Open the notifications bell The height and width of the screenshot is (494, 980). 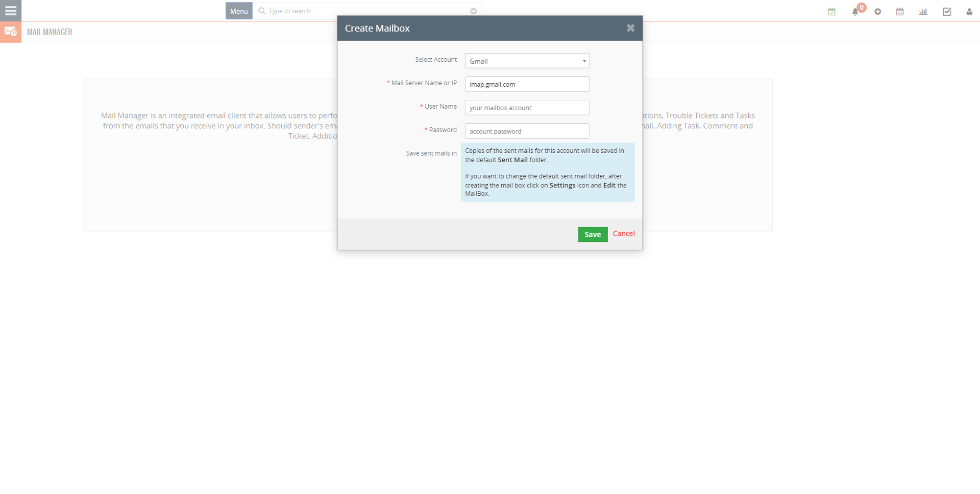(855, 11)
